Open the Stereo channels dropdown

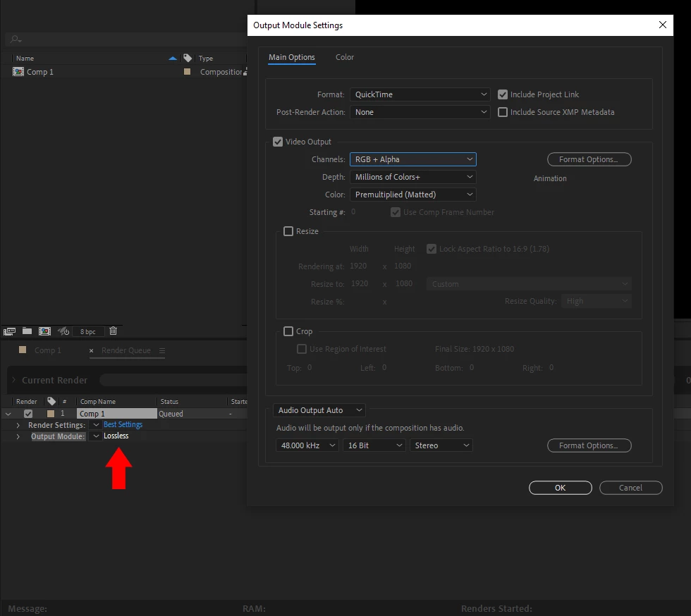click(441, 445)
